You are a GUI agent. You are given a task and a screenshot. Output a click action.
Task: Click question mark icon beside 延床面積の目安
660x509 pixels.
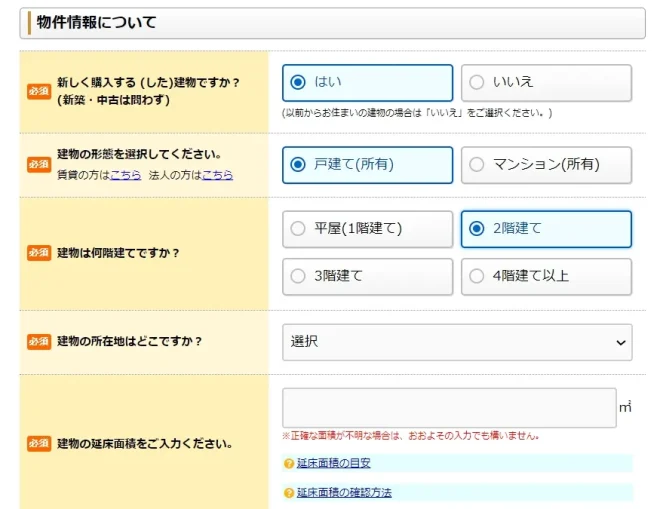pos(289,464)
